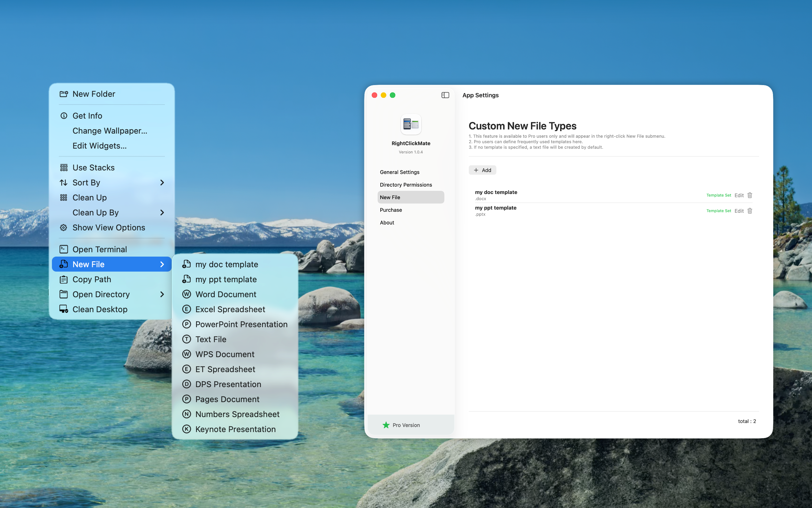Click the .docx extension text
This screenshot has width=812, height=508.
click(481, 198)
